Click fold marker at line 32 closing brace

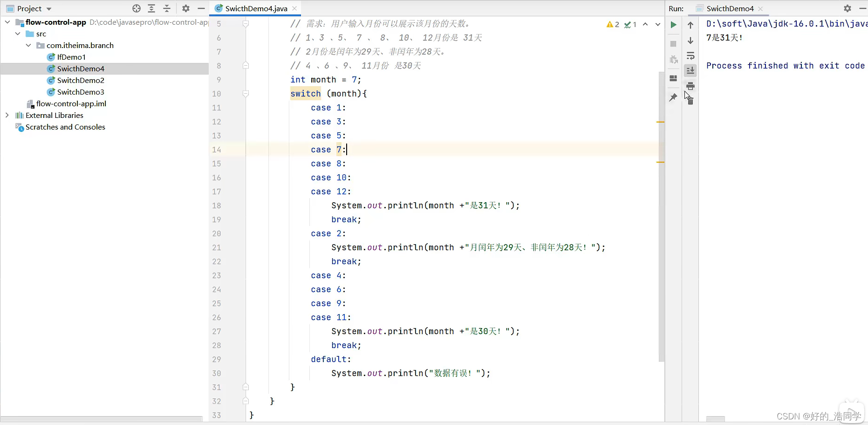tap(246, 401)
